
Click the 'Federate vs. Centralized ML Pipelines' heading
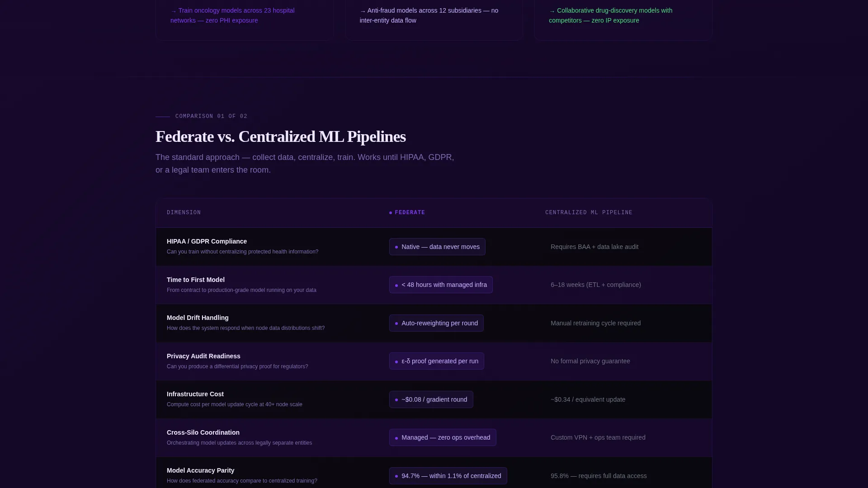[x=281, y=136]
